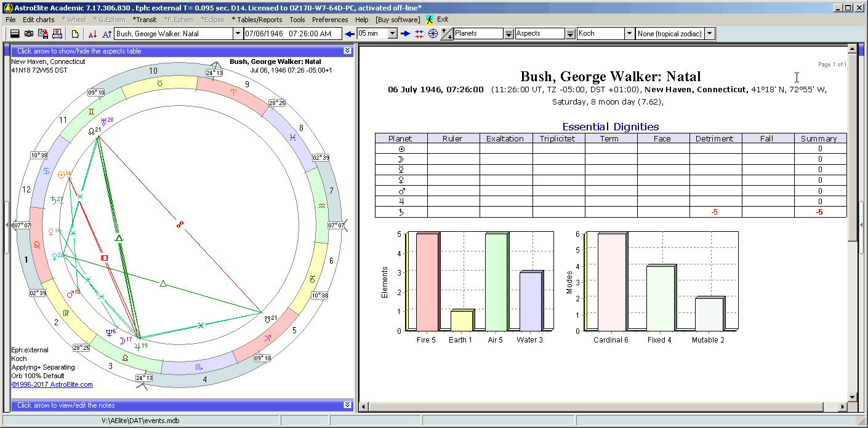This screenshot has width=868, height=428.
Task: Click into the date and time field
Action: point(294,33)
